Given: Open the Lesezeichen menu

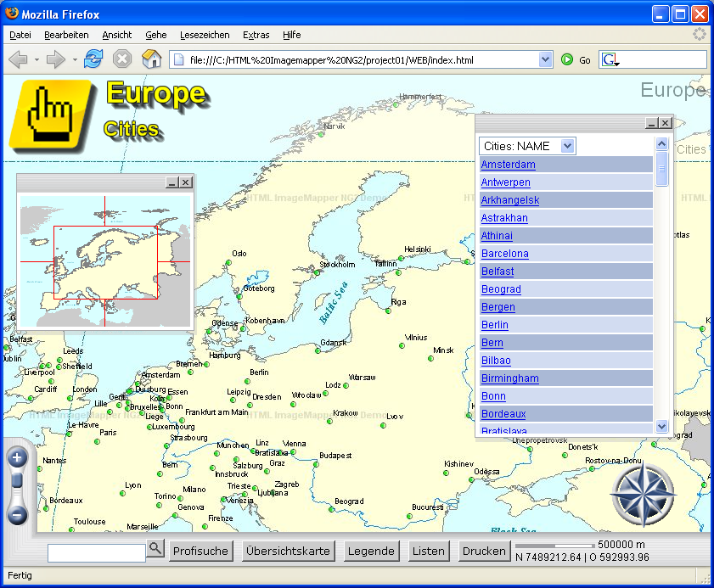Looking at the screenshot, I should click(205, 35).
